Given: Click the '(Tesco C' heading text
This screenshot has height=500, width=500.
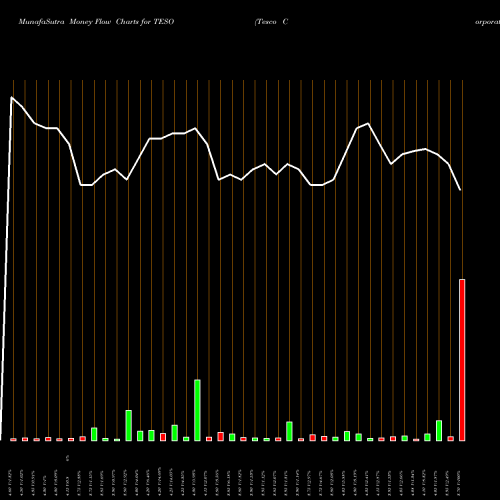Looking at the screenshot, I should [271, 22].
